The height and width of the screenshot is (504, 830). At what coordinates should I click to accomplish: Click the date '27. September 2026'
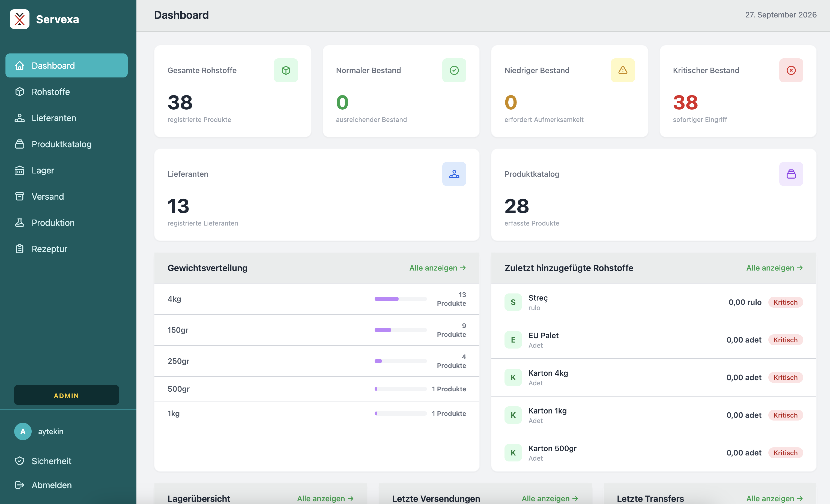pos(781,15)
